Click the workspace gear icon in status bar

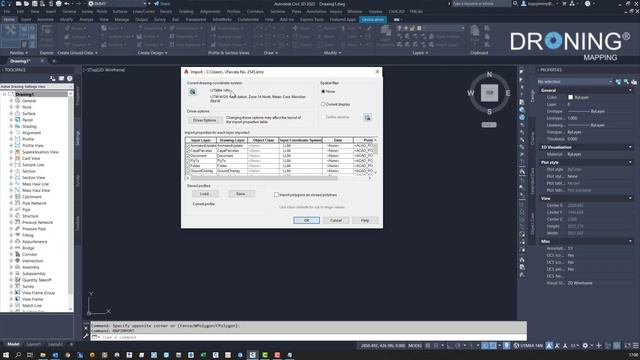pyautogui.click(x=585, y=346)
